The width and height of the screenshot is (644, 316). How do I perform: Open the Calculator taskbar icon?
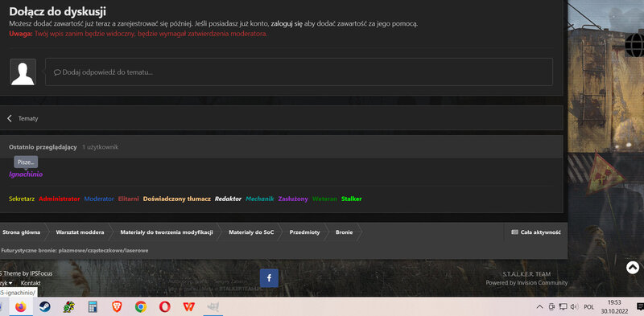(x=93, y=306)
